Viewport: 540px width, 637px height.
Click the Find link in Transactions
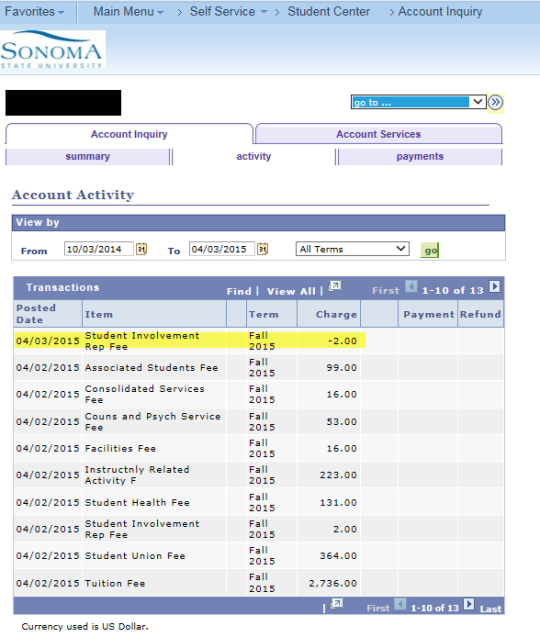click(239, 291)
